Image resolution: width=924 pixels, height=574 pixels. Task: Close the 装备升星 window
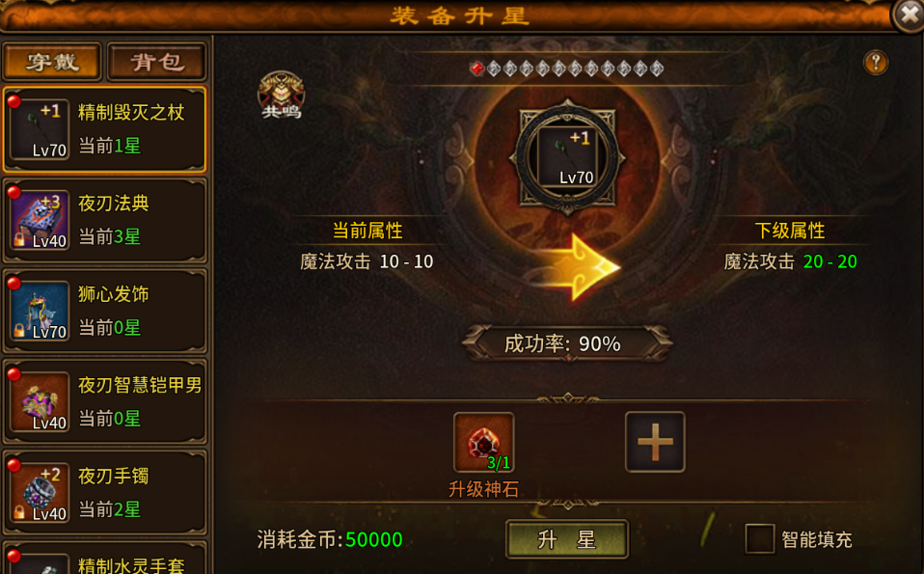[x=910, y=15]
